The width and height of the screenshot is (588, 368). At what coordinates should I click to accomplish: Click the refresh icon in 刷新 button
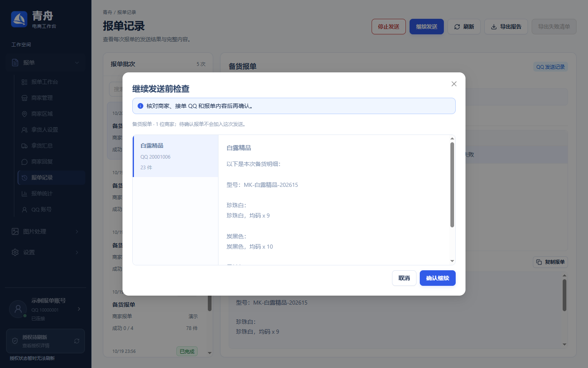(x=457, y=27)
